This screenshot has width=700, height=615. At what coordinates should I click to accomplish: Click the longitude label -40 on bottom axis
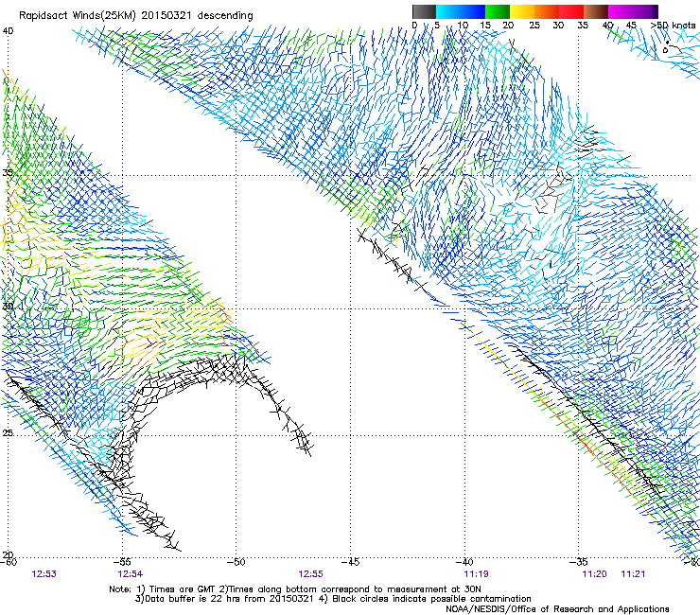464,562
